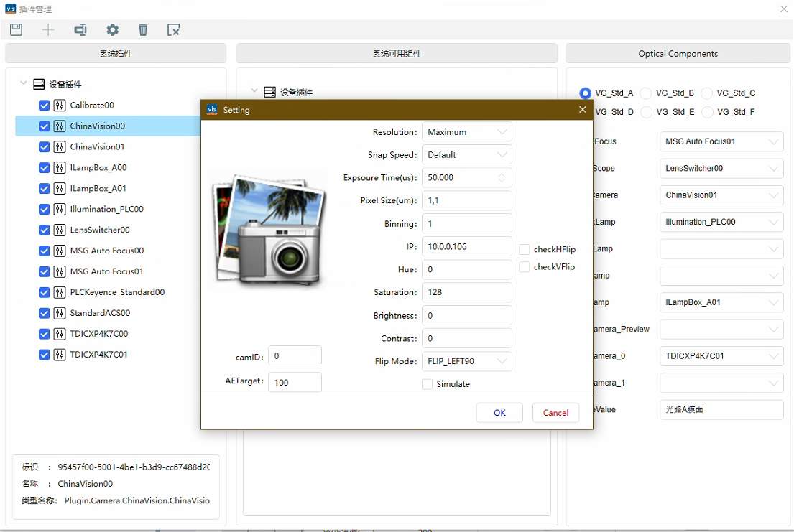Enable the checkVFlip checkbox
The height and width of the screenshot is (532, 794).
525,267
